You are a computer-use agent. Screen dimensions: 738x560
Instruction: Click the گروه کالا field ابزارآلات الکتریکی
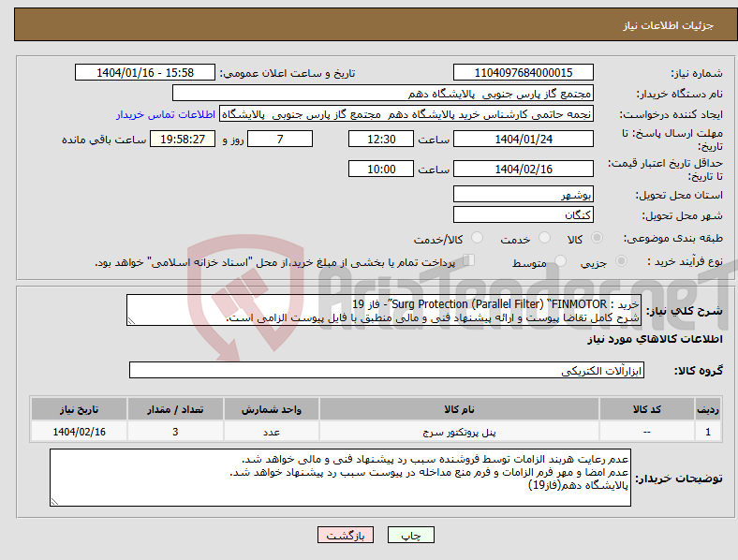click(387, 370)
